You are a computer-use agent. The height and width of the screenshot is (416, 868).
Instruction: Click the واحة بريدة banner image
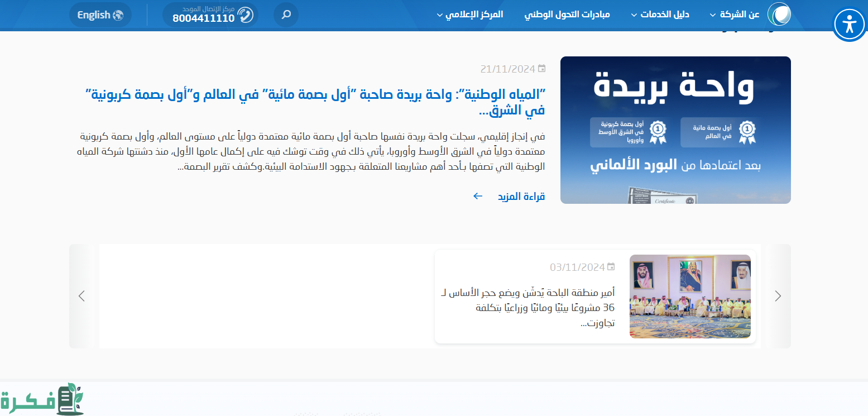pyautogui.click(x=675, y=130)
